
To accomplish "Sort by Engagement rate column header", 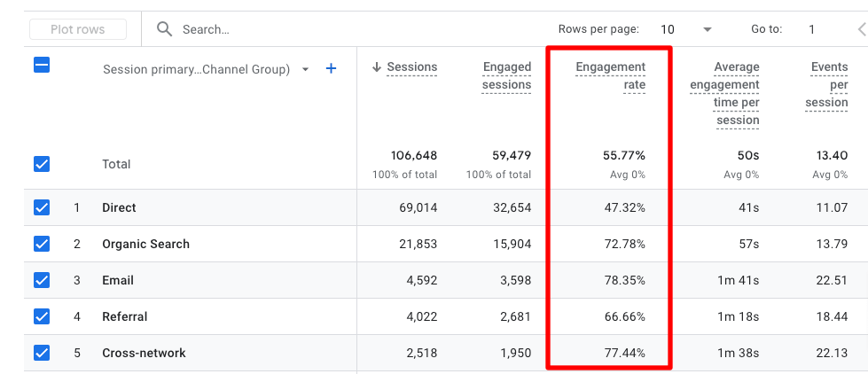I will pyautogui.click(x=611, y=76).
